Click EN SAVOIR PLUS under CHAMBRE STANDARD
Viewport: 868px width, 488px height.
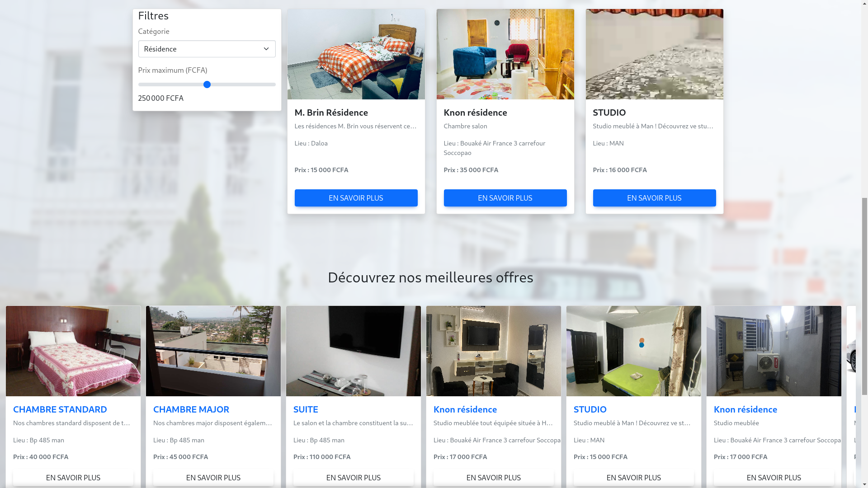click(73, 478)
